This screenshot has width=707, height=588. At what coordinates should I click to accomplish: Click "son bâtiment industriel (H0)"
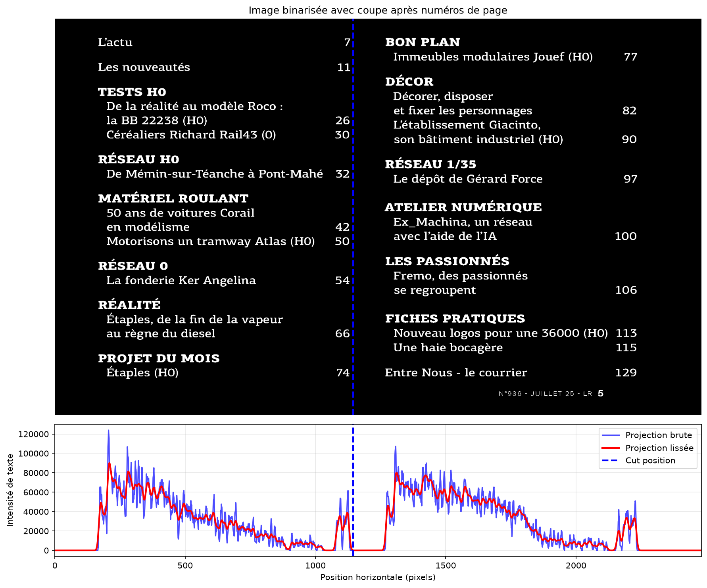[478, 140]
